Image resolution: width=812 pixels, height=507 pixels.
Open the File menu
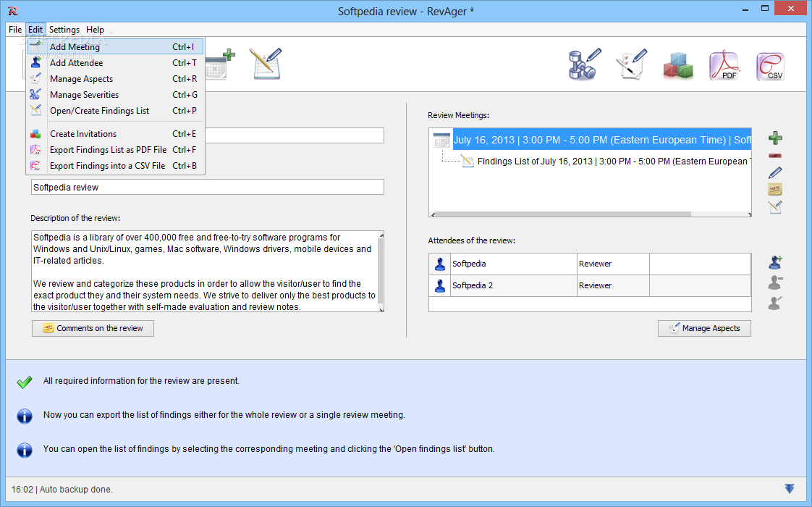(15, 30)
